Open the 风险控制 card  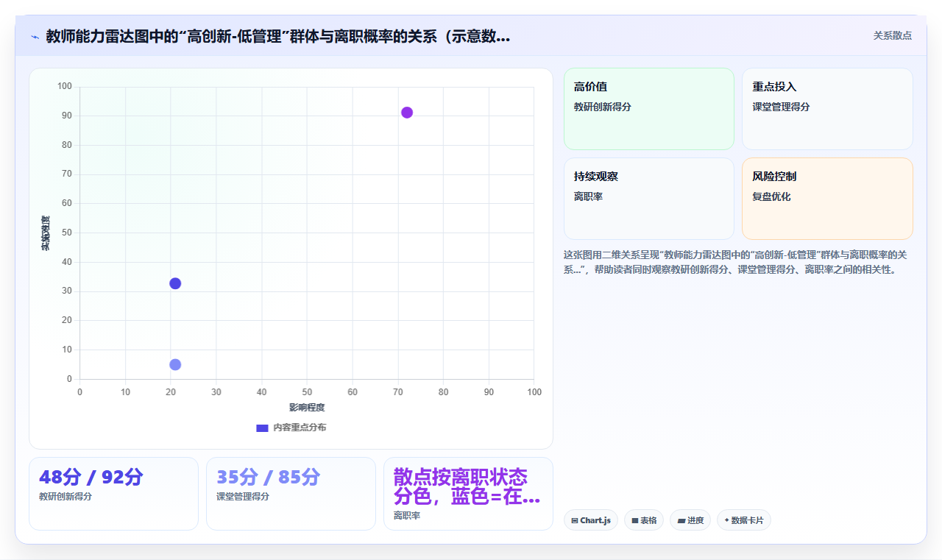tap(827, 199)
